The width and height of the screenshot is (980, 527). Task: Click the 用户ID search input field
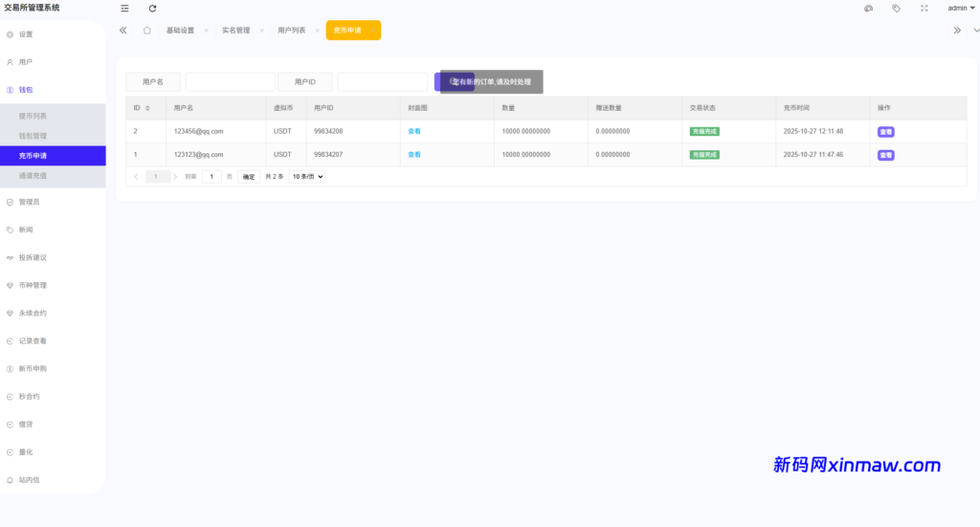click(x=382, y=82)
